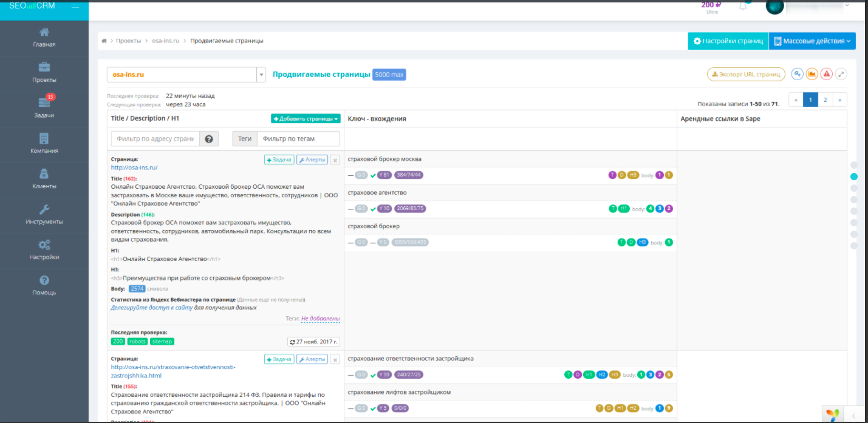Open Инструменты in the left sidebar
This screenshot has width=868, height=423.
click(x=44, y=215)
